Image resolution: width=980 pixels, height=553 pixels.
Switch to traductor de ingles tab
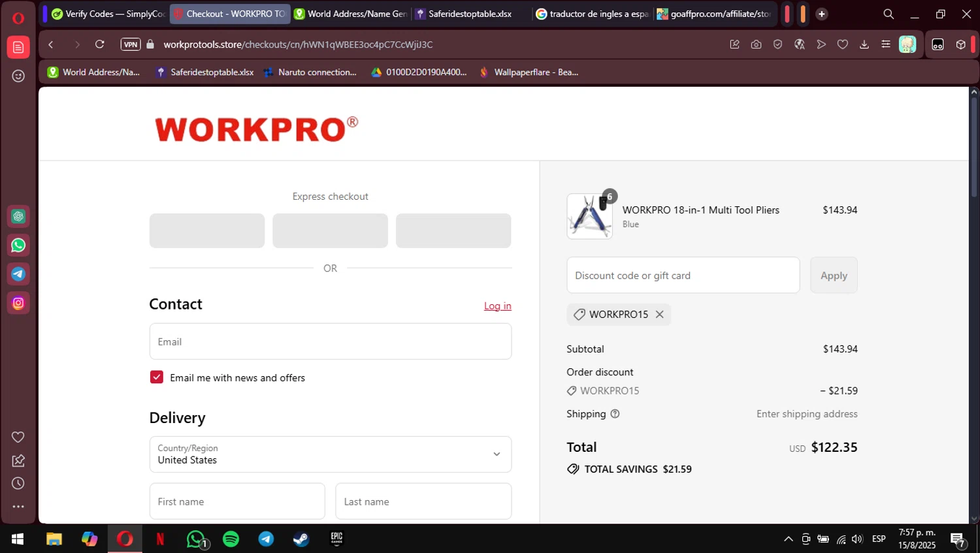click(592, 14)
